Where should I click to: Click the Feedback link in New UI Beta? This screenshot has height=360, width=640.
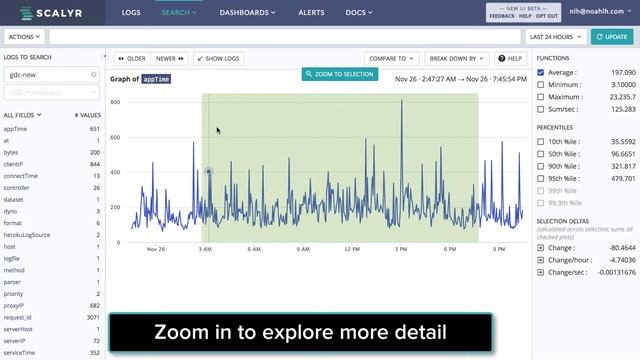502,16
